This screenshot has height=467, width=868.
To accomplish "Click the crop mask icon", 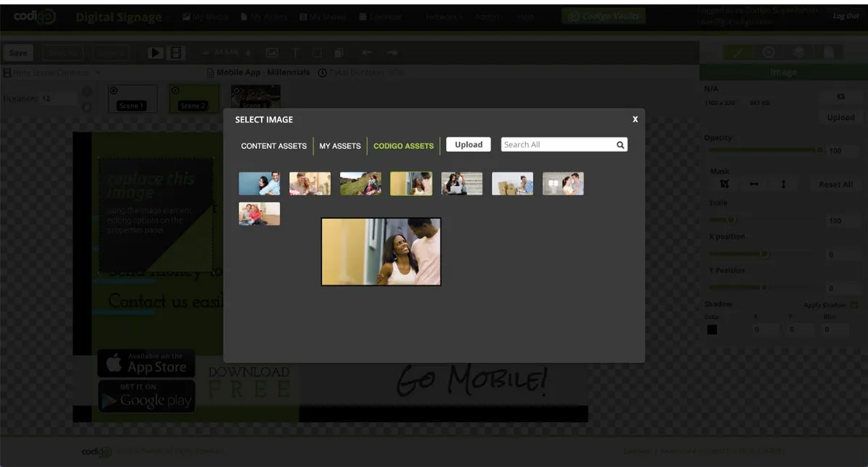I will coord(724,185).
